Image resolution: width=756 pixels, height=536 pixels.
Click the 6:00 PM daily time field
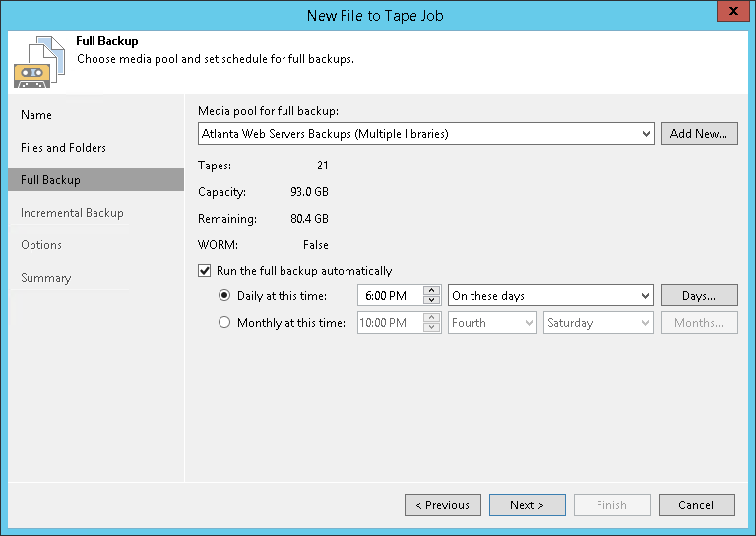[389, 296]
